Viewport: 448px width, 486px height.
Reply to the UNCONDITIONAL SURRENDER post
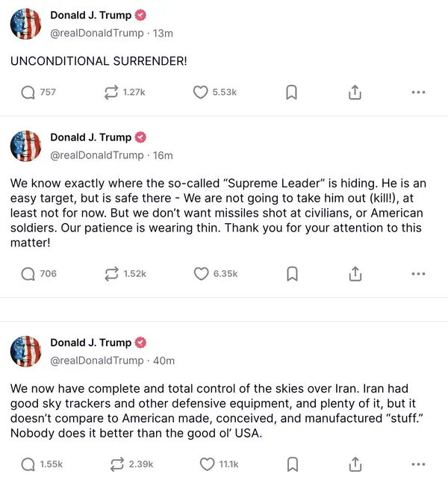point(28,92)
